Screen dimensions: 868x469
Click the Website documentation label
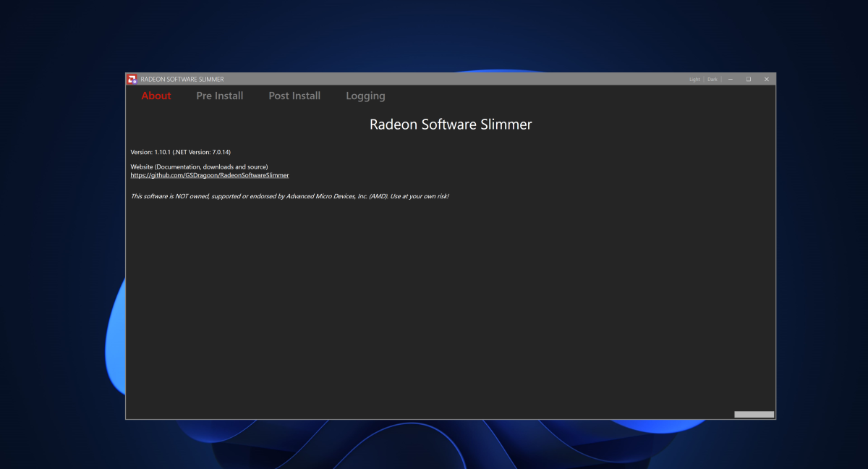tap(199, 167)
